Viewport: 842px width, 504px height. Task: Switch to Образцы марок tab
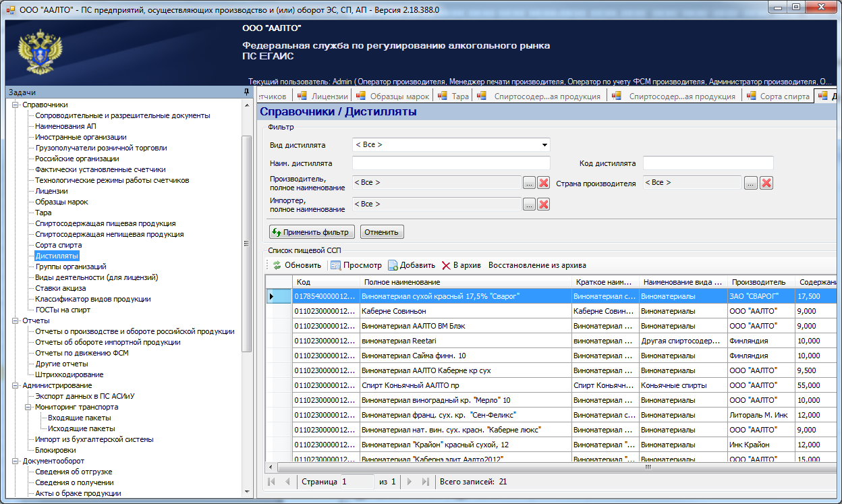(393, 96)
